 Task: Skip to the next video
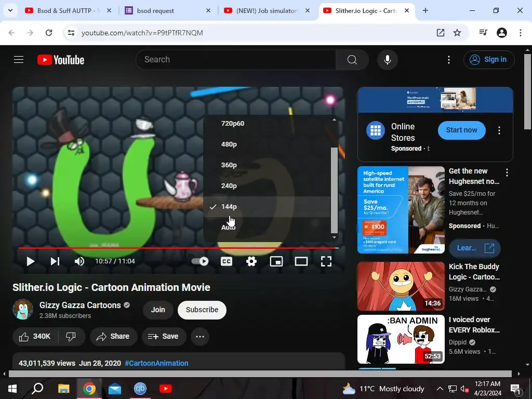tap(55, 261)
